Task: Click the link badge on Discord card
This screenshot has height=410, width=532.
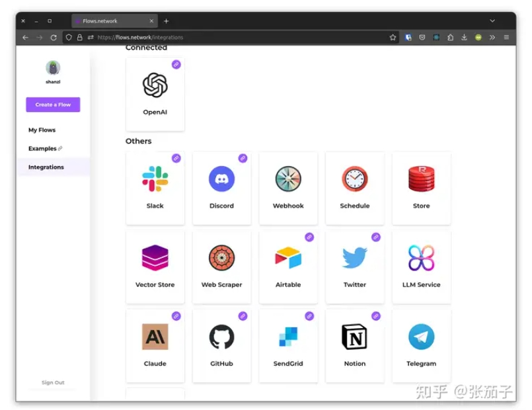Action: pyautogui.click(x=243, y=158)
